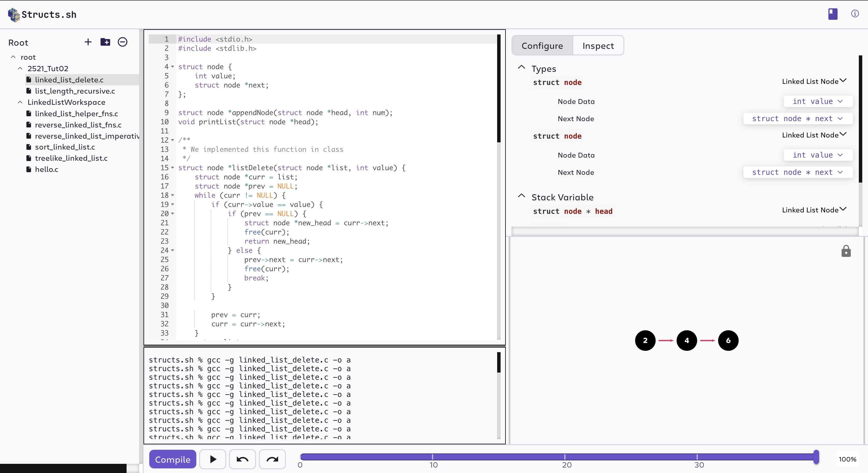868x473 pixels.
Task: Fold the if block at line 19
Action: click(173, 204)
